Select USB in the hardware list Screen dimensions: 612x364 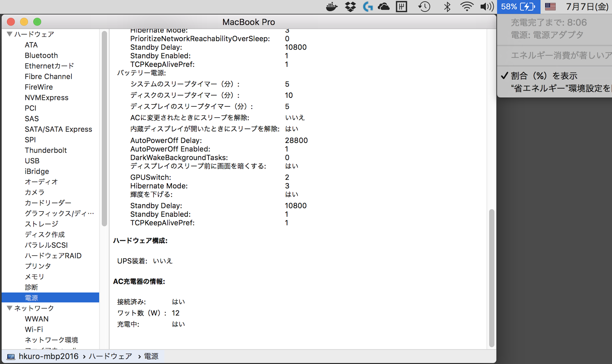point(32,161)
